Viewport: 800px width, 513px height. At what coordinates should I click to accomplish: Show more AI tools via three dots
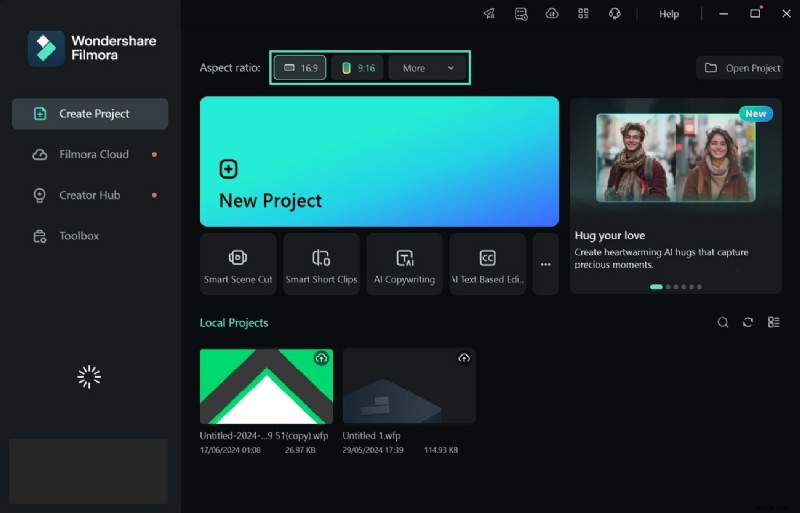click(x=545, y=264)
